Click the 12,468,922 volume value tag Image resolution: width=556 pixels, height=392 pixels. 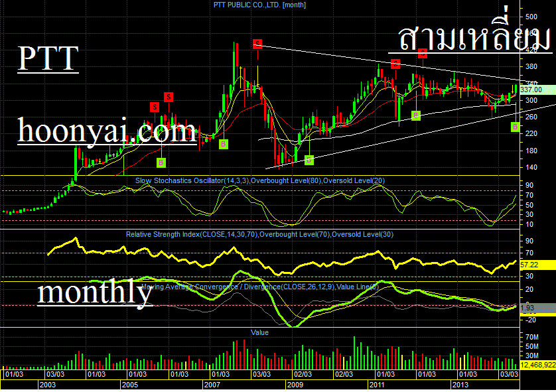tap(537, 365)
